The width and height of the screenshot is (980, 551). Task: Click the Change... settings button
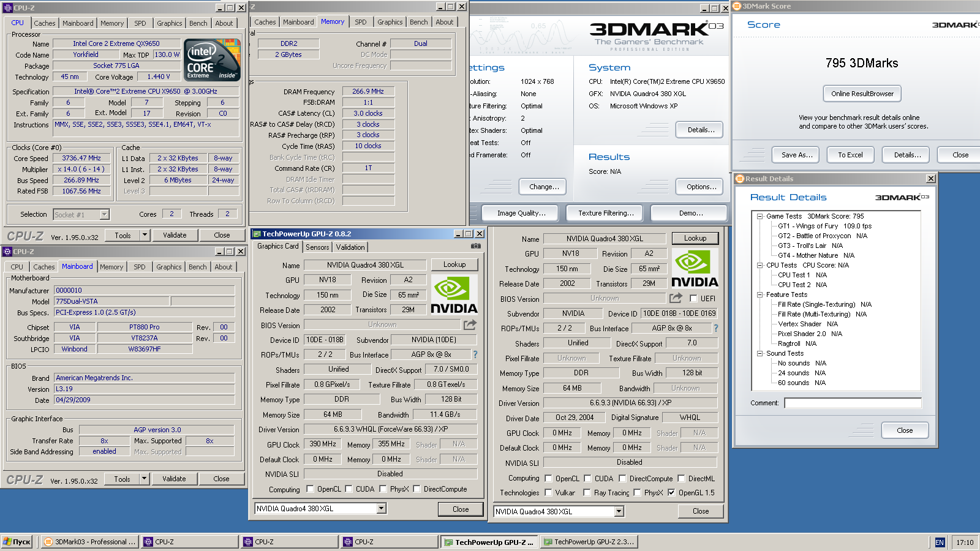tap(544, 187)
